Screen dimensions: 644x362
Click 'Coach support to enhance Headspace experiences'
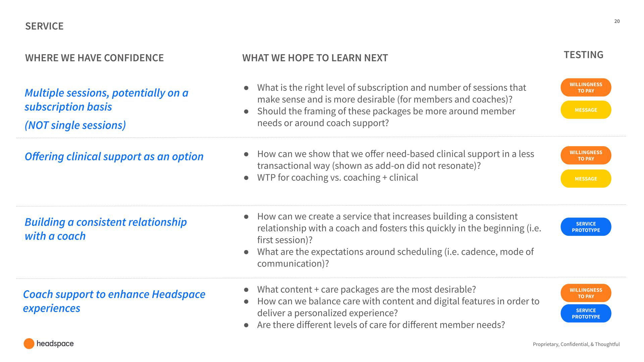pos(114,301)
